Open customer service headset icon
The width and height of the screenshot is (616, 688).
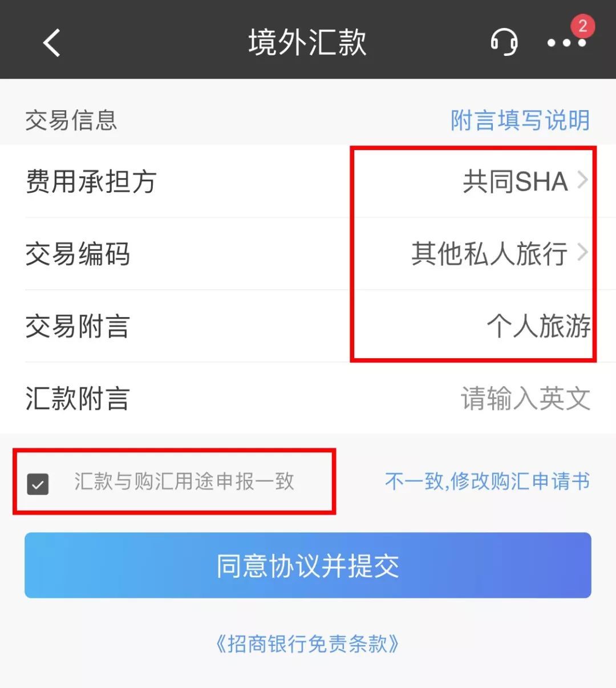[x=504, y=42]
